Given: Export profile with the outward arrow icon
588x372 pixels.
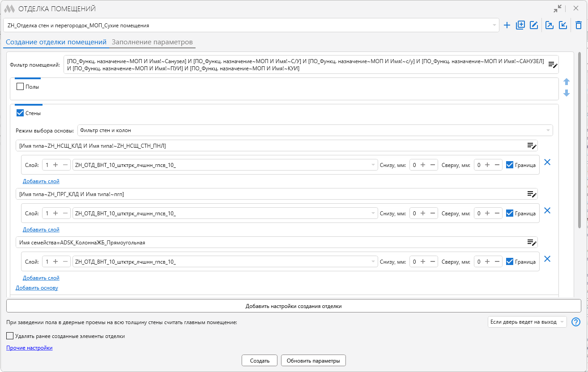Looking at the screenshot, I should (549, 25).
